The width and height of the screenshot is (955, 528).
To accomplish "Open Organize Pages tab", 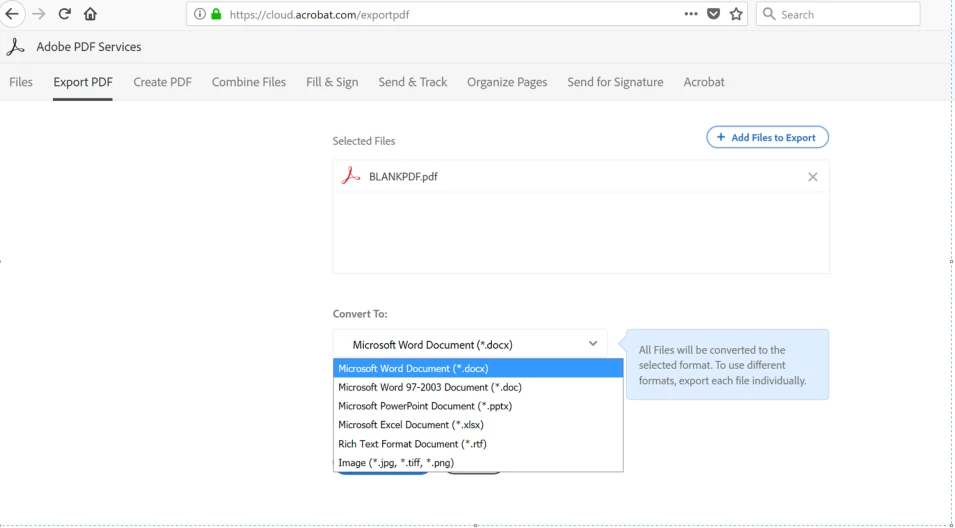I will tap(507, 82).
